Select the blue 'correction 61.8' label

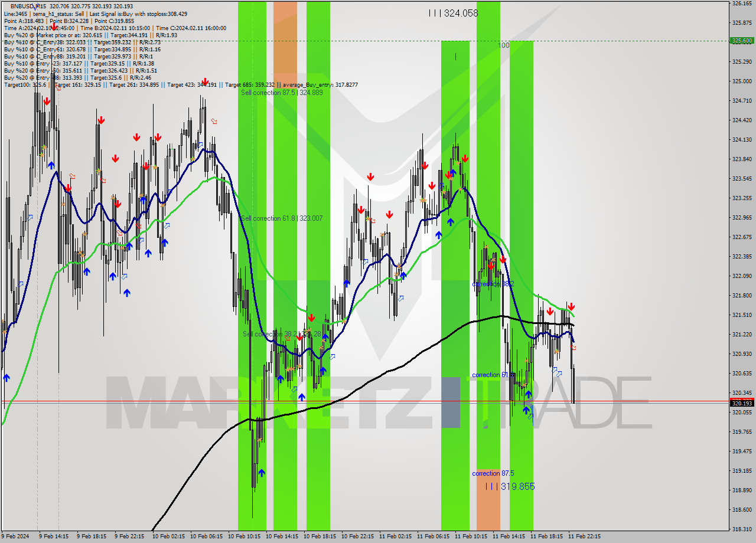tap(493, 375)
